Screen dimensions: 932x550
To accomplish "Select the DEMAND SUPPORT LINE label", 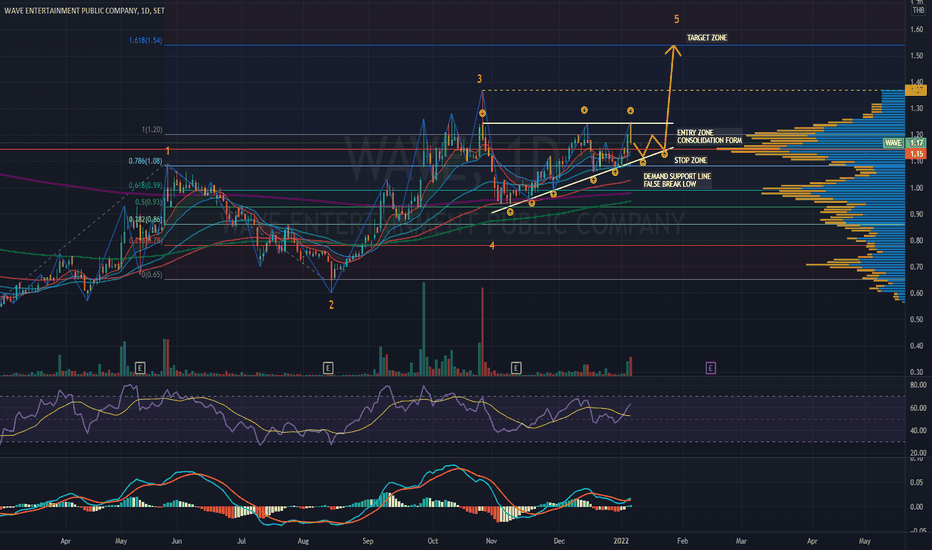I will click(677, 177).
